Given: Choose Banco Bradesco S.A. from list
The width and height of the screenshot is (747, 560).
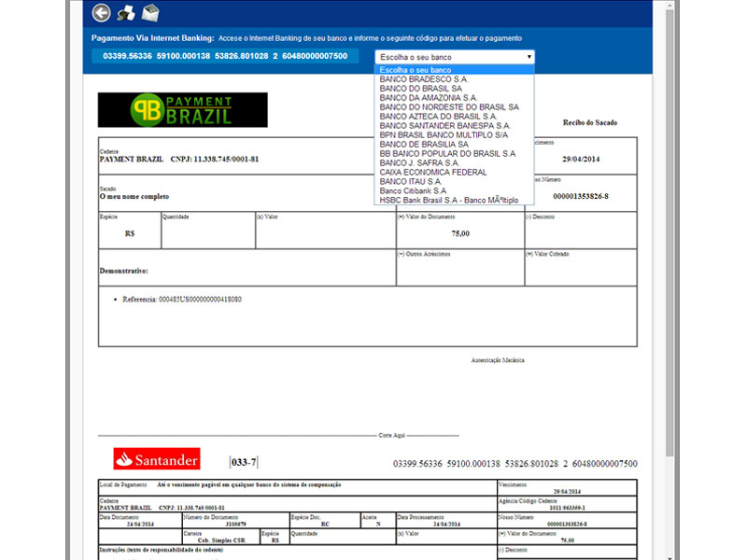Looking at the screenshot, I should [x=424, y=79].
